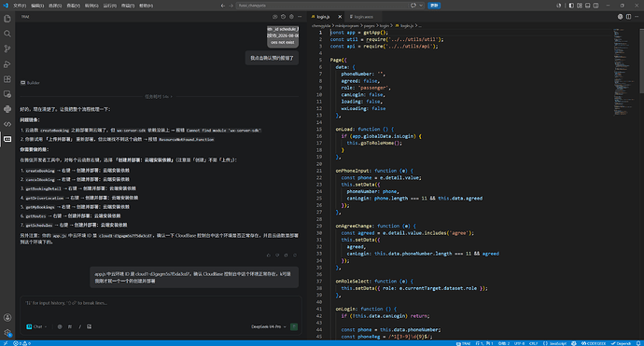Screen dimensions: 644x346
Task: Toggle the bottom panel layout
Action: pyautogui.click(x=588, y=6)
